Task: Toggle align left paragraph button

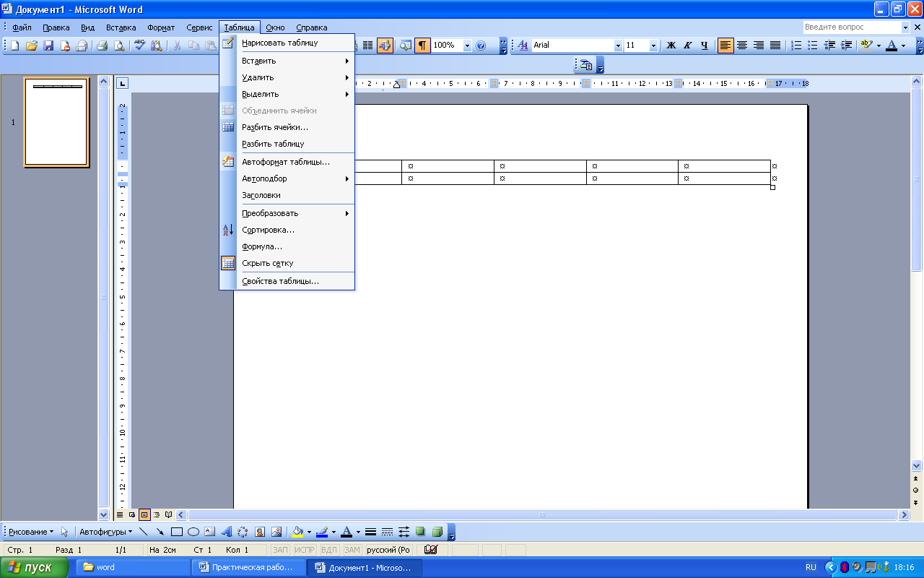Action: pos(725,46)
